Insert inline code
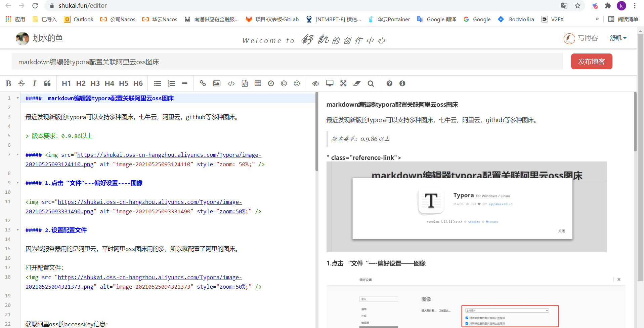Viewport: 644px width, 328px height. [231, 83]
